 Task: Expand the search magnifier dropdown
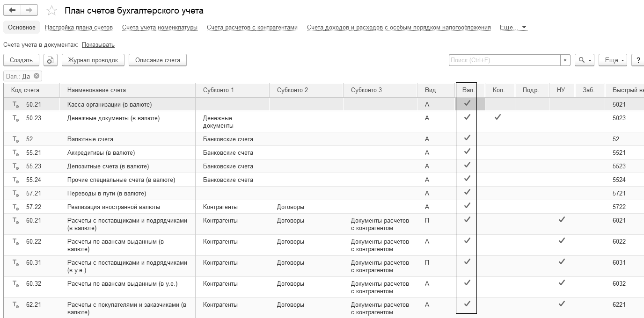click(584, 60)
